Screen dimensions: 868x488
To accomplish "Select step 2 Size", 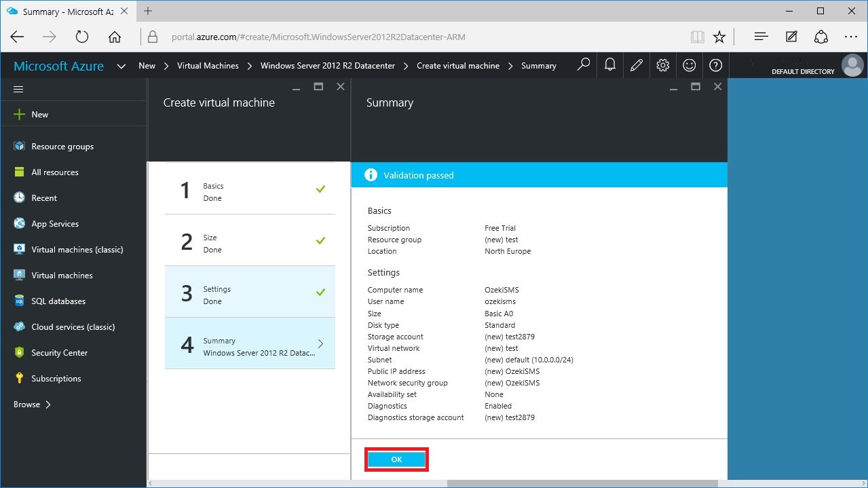I will click(x=250, y=240).
